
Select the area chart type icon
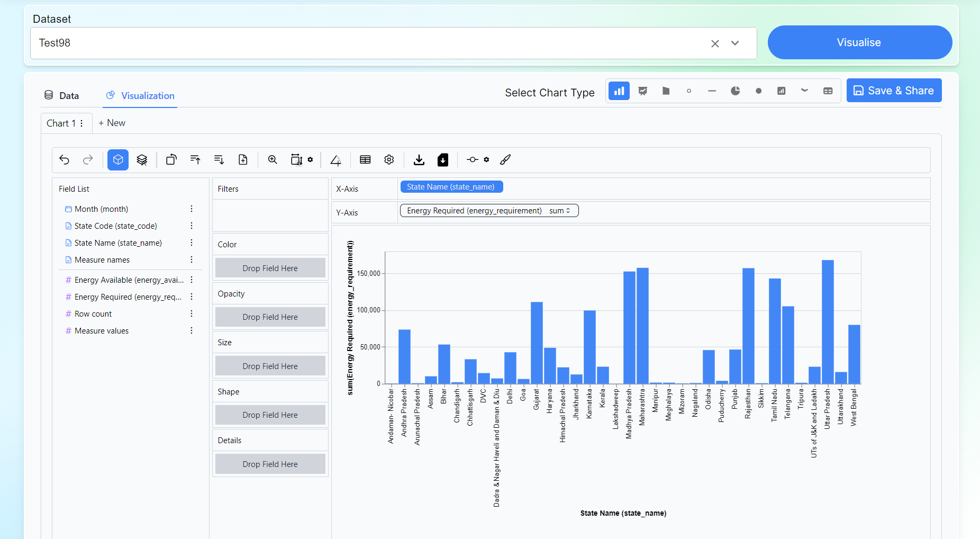(x=666, y=91)
